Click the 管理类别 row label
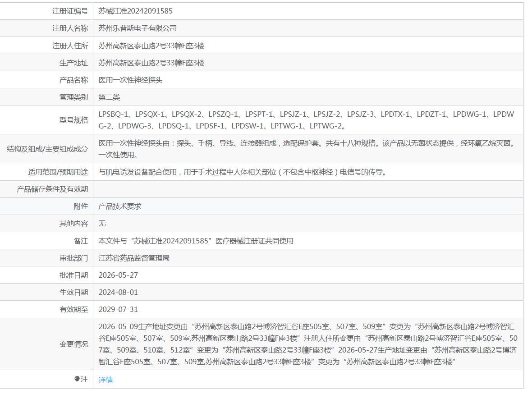The width and height of the screenshot is (532, 394). [x=73, y=97]
